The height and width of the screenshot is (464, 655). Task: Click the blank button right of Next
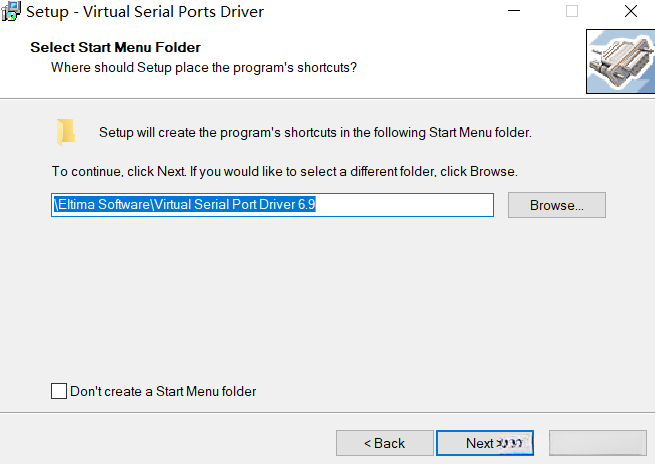(x=597, y=443)
